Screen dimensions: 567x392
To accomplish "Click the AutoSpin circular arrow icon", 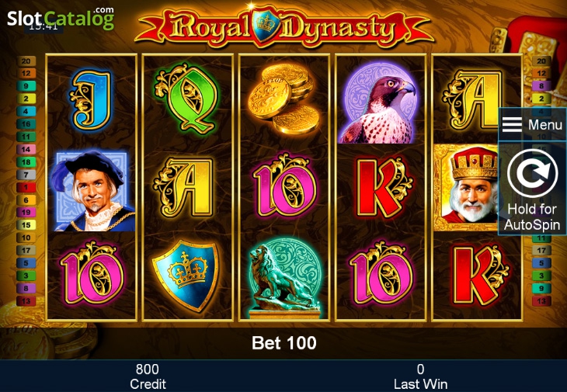I will point(532,173).
